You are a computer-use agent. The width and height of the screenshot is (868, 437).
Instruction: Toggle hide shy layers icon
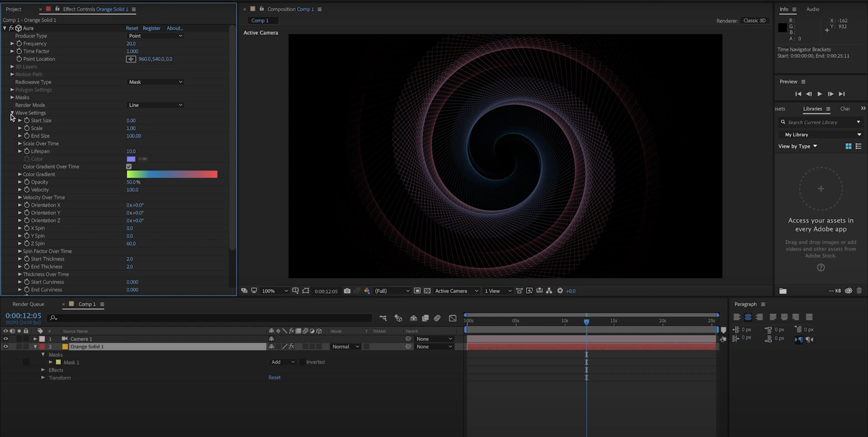[413, 318]
